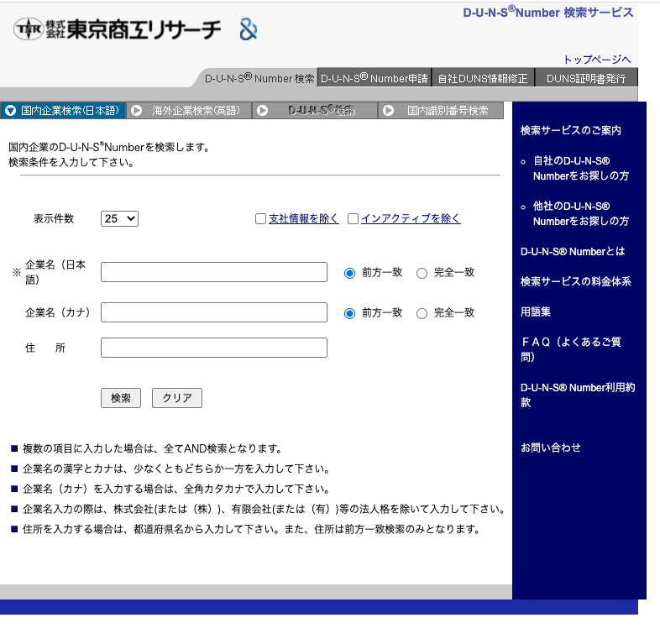Open the 表示件数 dropdown showing 25
The image size is (660, 644).
point(119,218)
